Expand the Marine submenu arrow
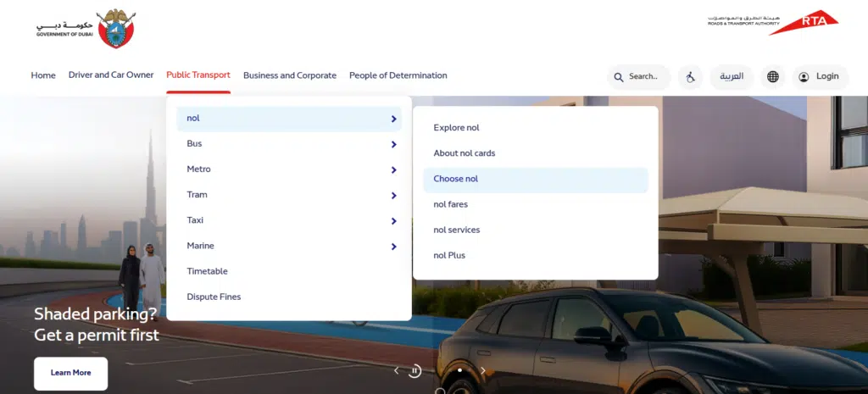The width and height of the screenshot is (868, 394). pyautogui.click(x=393, y=247)
